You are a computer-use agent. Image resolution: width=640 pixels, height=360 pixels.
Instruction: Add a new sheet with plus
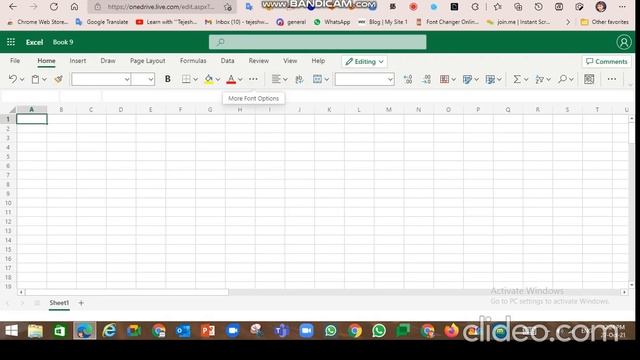(81, 303)
